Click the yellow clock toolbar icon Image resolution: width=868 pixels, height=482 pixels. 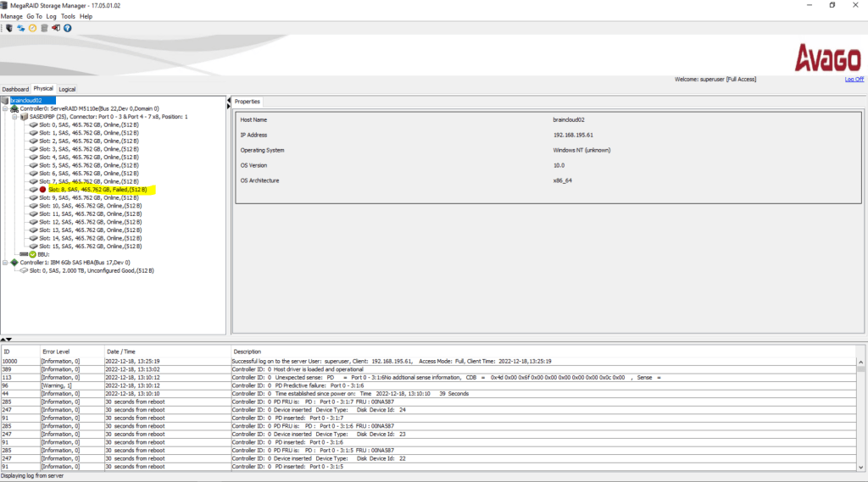(33, 28)
